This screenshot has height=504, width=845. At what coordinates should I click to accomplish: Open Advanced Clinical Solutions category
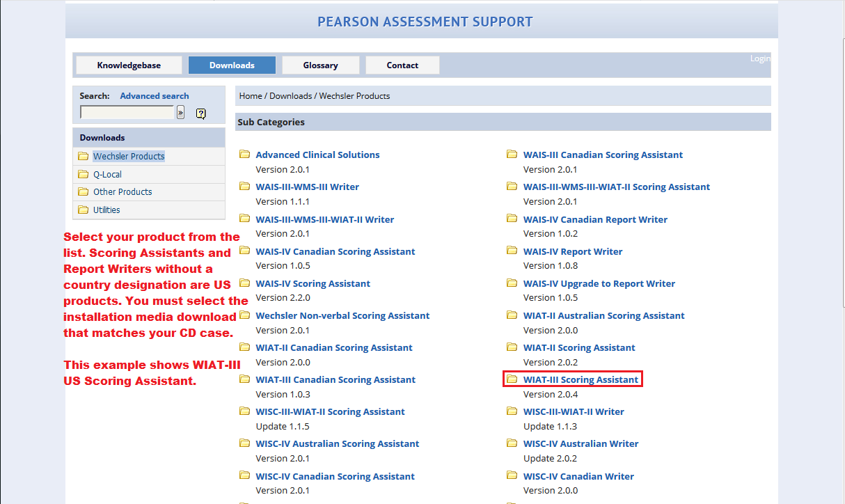[x=317, y=155]
